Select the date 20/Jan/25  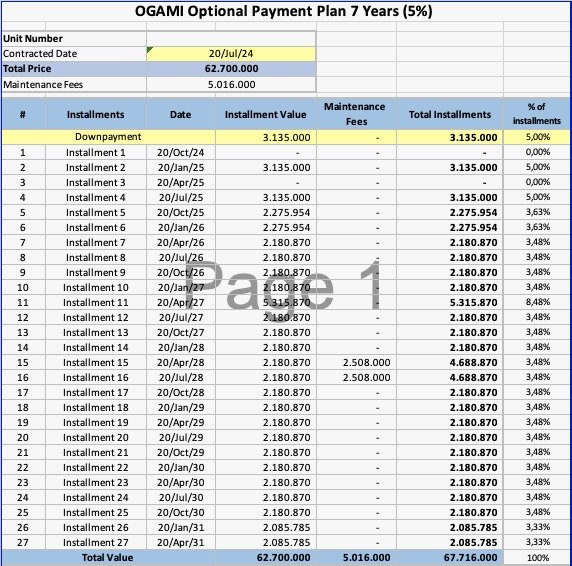click(x=181, y=167)
